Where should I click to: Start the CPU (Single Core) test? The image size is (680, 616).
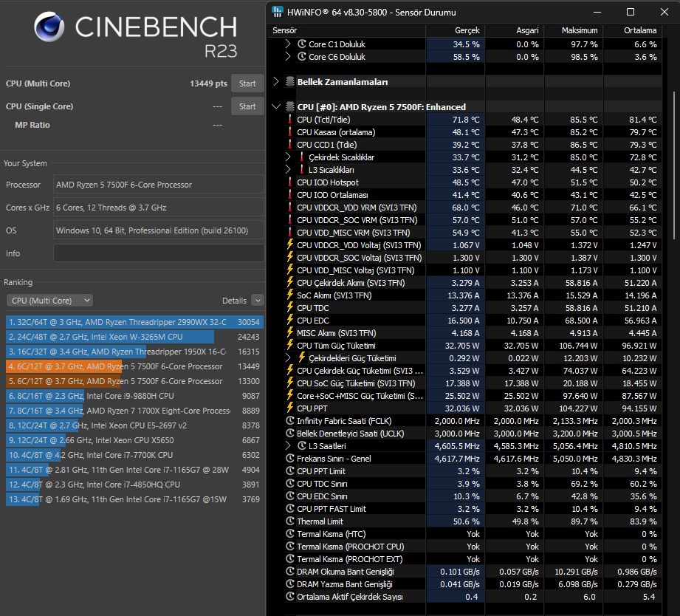(x=247, y=106)
